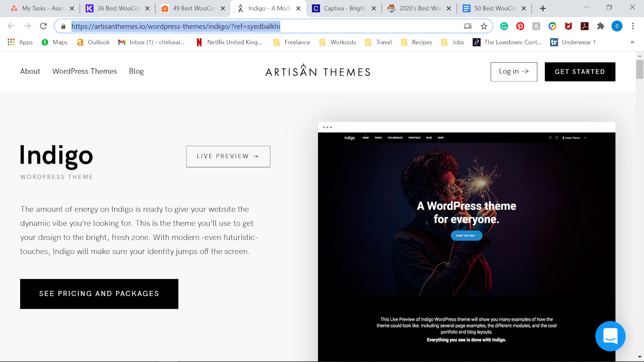
Task: Switch to the 2020's Best Woo tab
Action: point(420,8)
